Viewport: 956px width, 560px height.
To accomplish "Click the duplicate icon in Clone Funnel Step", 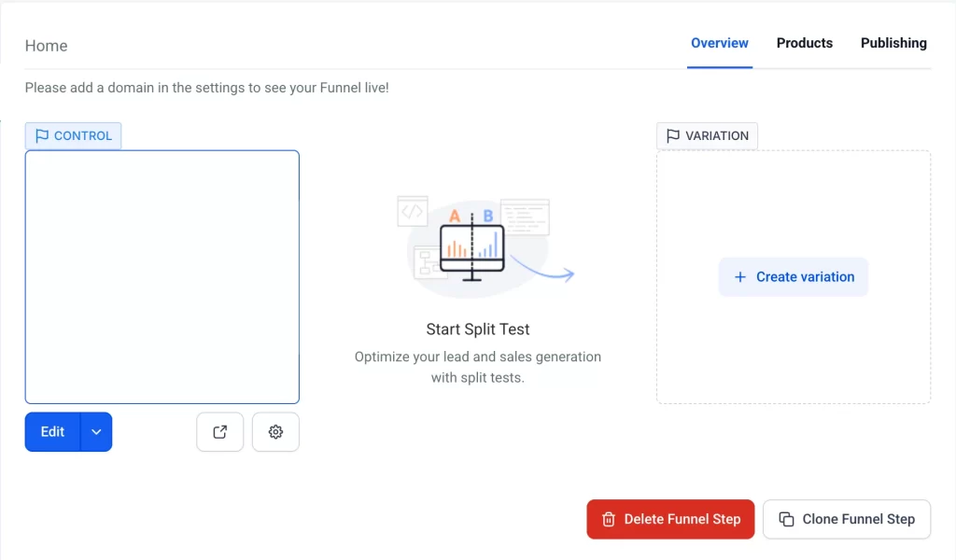I will pyautogui.click(x=786, y=519).
